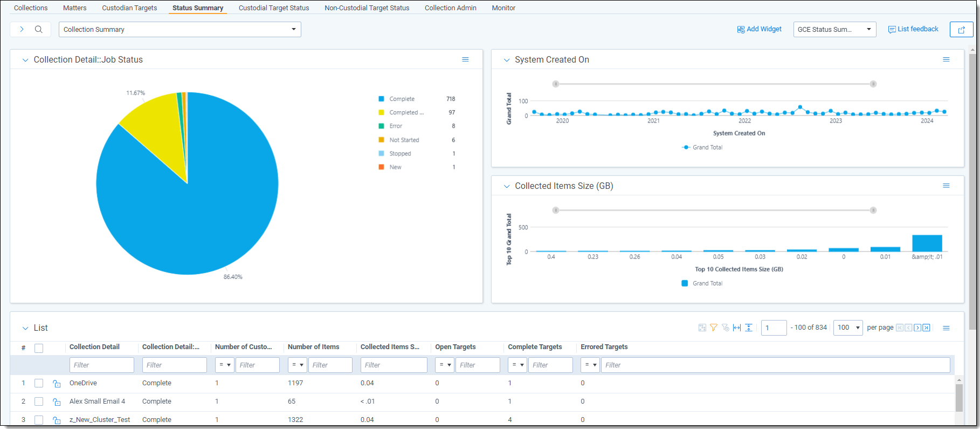Click lock icon on z_New_Cluster_Test row
Viewport: 980px width, 429px height.
(57, 420)
